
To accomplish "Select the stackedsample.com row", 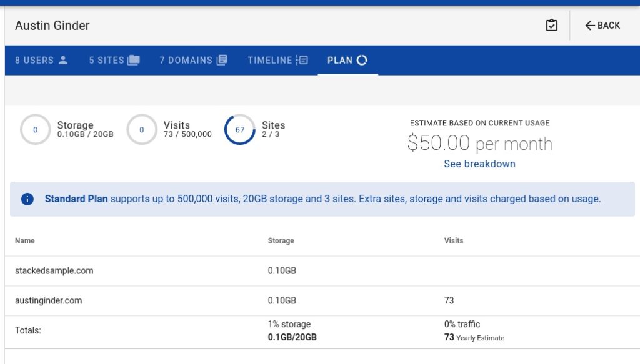I will [x=54, y=271].
